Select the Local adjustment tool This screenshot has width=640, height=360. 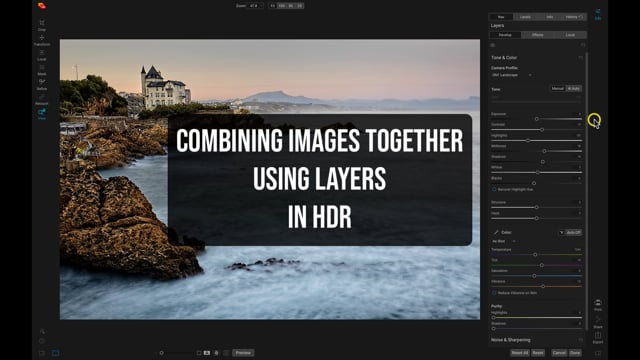42,55
